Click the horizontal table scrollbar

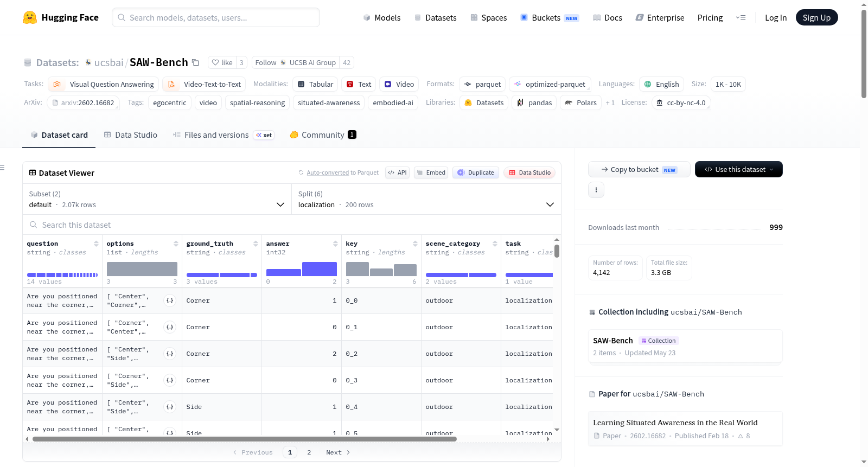(x=245, y=439)
